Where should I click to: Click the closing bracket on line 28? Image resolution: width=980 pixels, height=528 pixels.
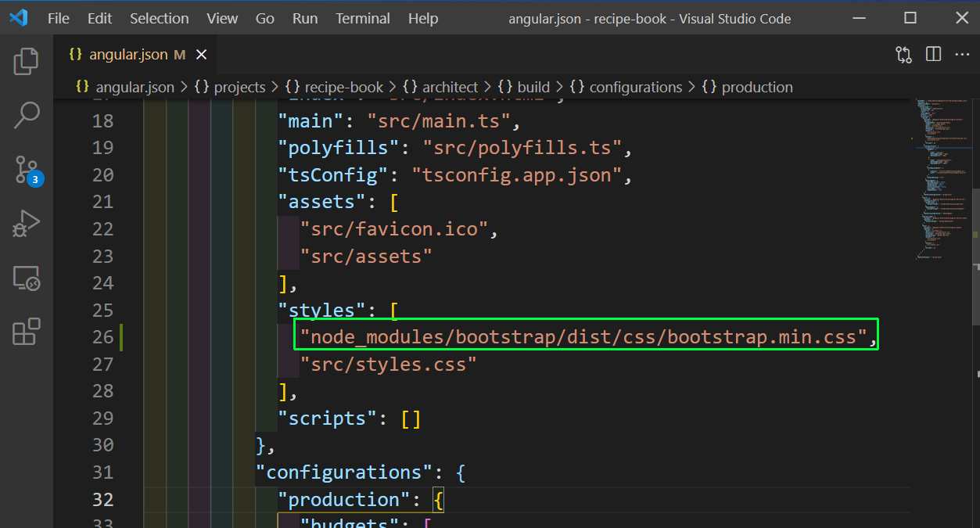283,391
